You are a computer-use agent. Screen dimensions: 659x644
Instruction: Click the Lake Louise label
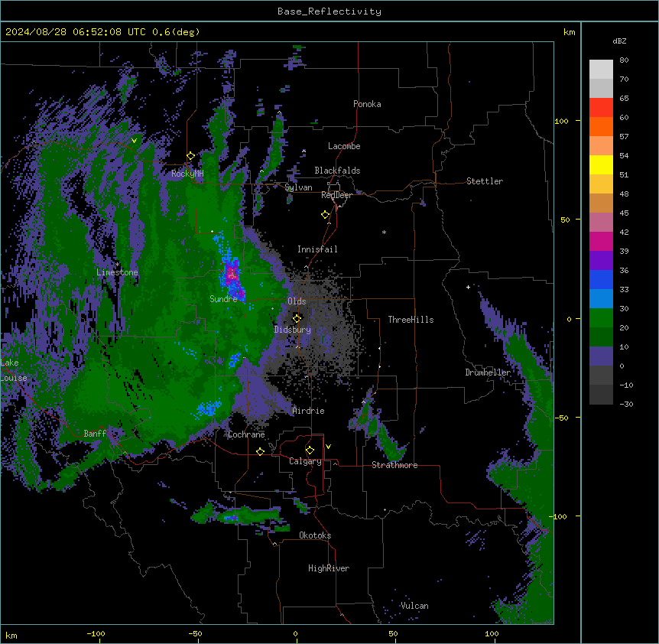coord(14,370)
